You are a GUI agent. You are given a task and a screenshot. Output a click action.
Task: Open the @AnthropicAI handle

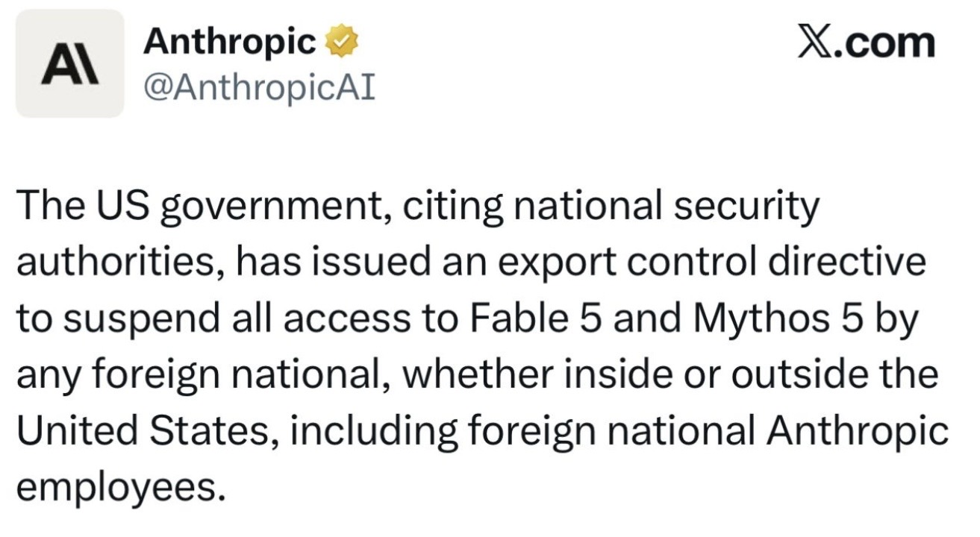(258, 87)
